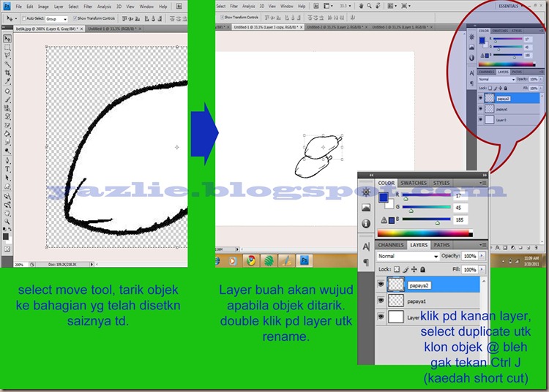
Task: Enable Auto-Select checkbox in left window
Action: [x=24, y=18]
